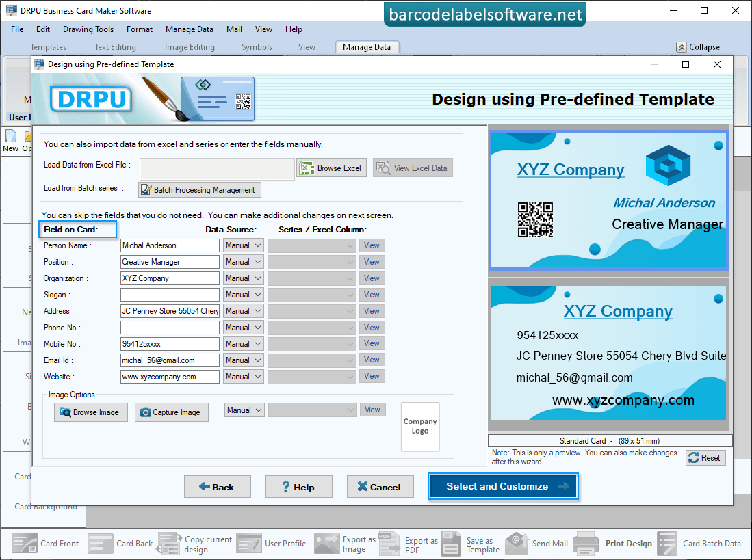Click the Card Front icon in bottom toolbar
Screen dimensions: 752x560
[x=25, y=544]
